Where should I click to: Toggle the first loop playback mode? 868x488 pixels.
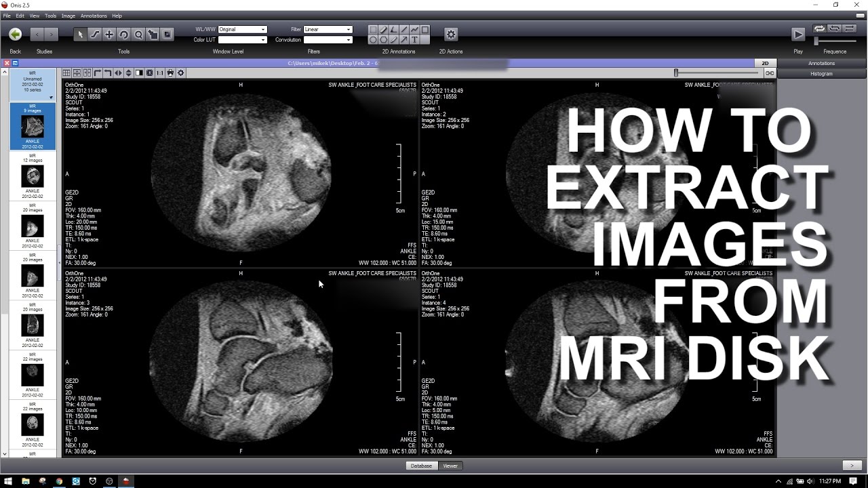(x=820, y=28)
